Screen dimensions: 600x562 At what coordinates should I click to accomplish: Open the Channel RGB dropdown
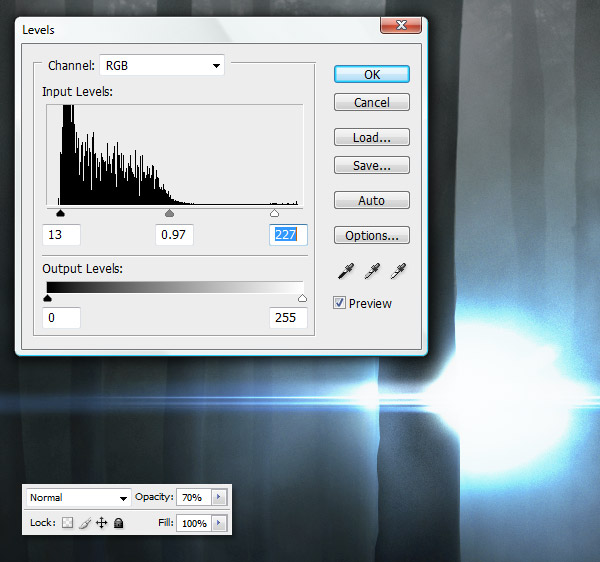[x=161, y=66]
